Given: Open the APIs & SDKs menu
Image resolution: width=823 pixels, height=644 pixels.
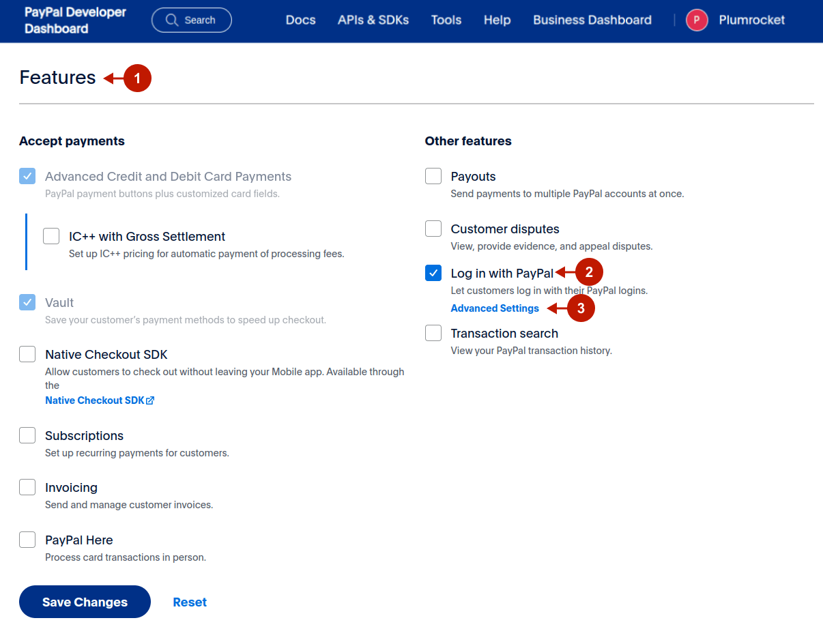Looking at the screenshot, I should click(x=373, y=20).
